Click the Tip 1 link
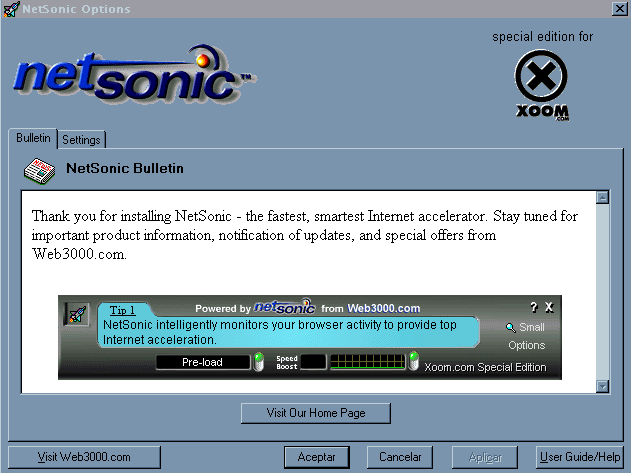This screenshot has width=631, height=473. tap(122, 310)
